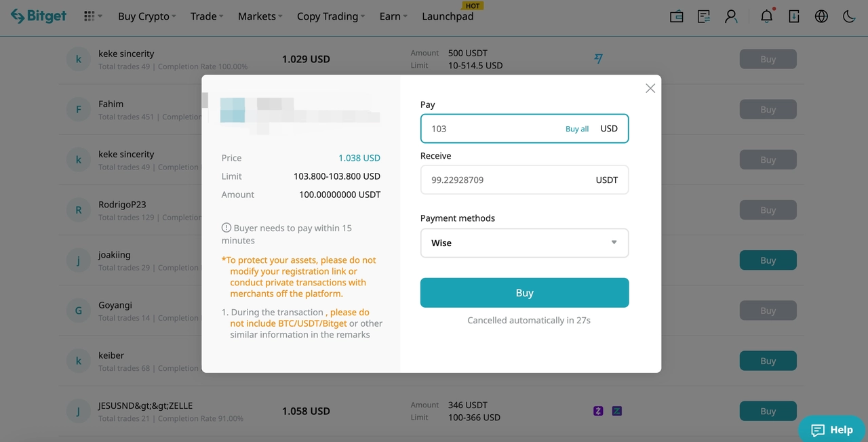
Task: Open the language globe icon
Action: tap(821, 16)
